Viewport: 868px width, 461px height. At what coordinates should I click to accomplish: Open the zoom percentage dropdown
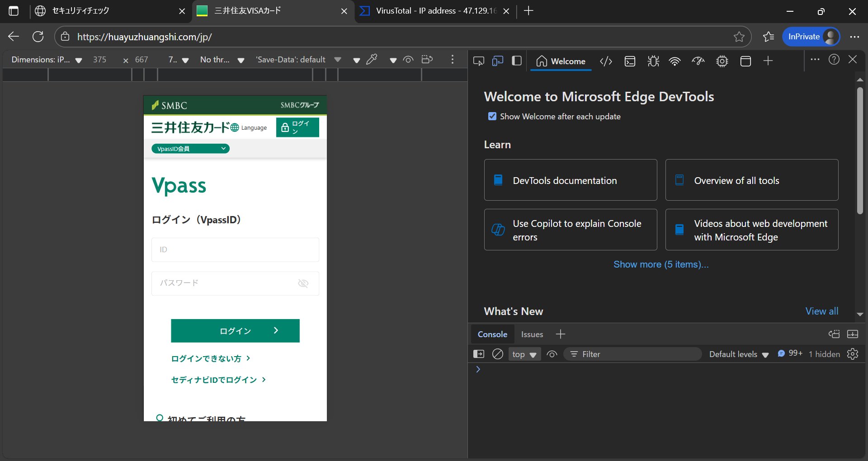pyautogui.click(x=178, y=60)
